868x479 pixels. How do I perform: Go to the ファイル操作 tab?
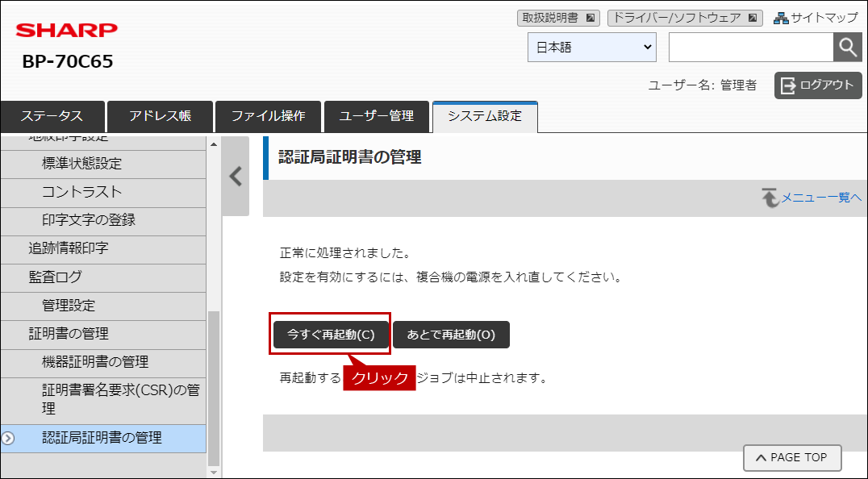(x=268, y=117)
